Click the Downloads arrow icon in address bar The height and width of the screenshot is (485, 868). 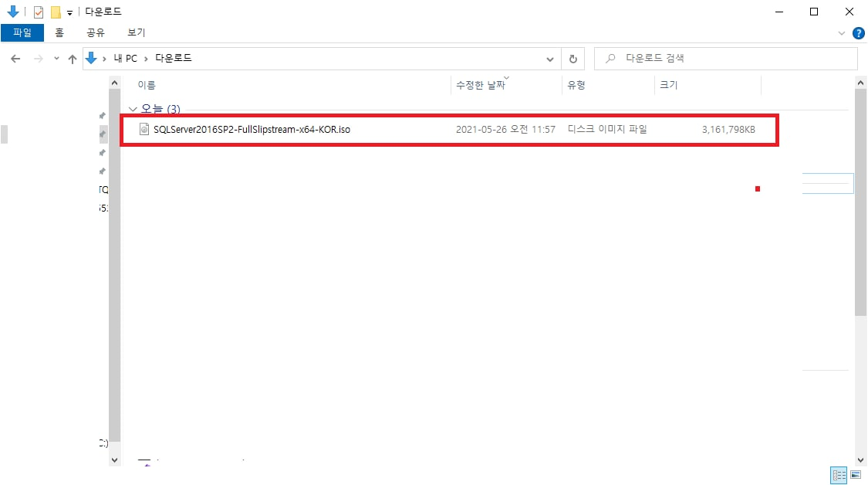coord(91,58)
